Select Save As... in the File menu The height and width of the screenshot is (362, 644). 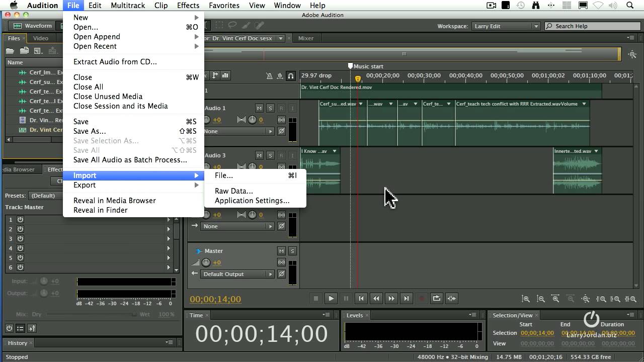click(x=133, y=131)
